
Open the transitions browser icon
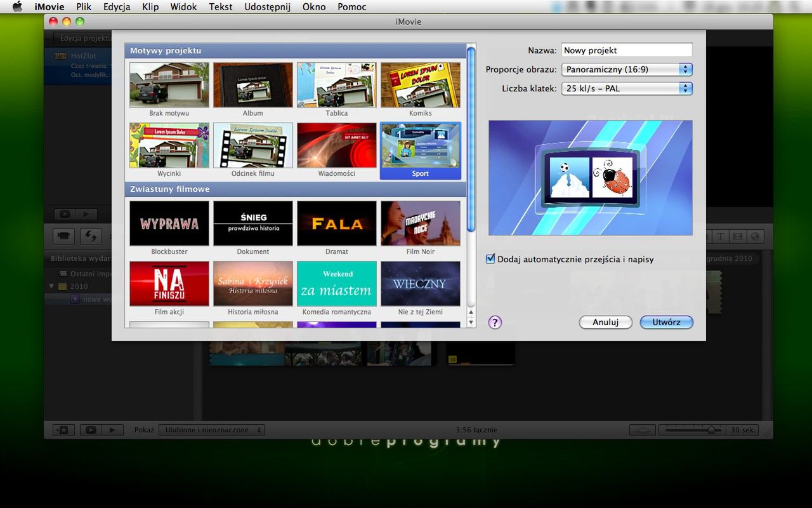pos(738,236)
